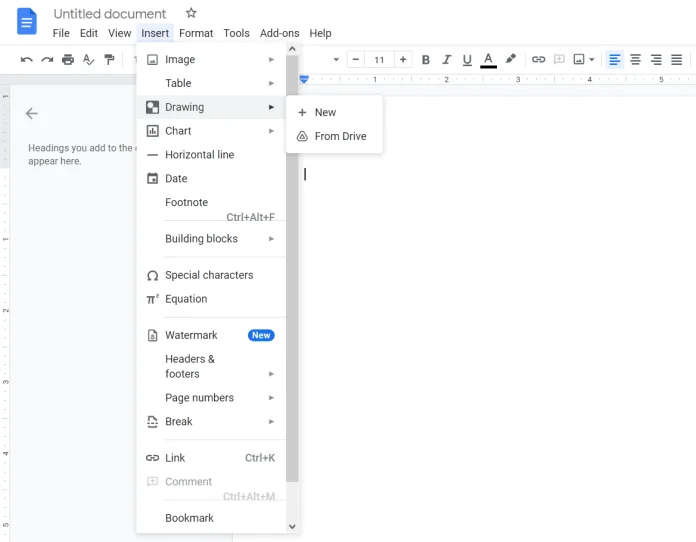This screenshot has height=542, width=696.
Task: Click the Add comment toolbar icon
Action: (x=559, y=59)
